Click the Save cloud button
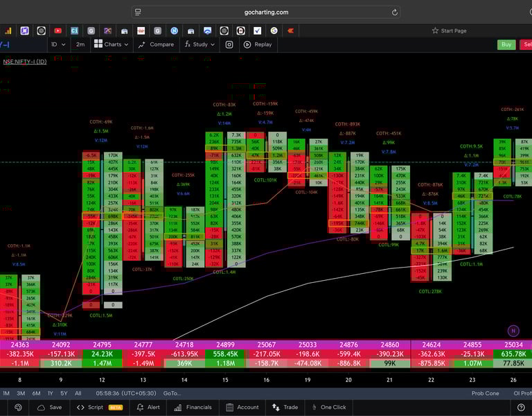This screenshot has height=416, width=532. click(x=50, y=407)
